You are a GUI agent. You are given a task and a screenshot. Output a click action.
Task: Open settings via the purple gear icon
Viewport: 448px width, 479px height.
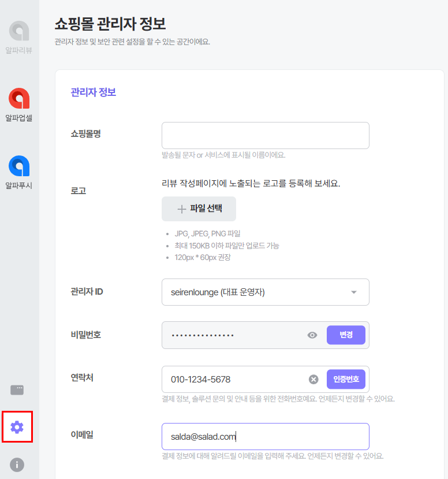17,427
